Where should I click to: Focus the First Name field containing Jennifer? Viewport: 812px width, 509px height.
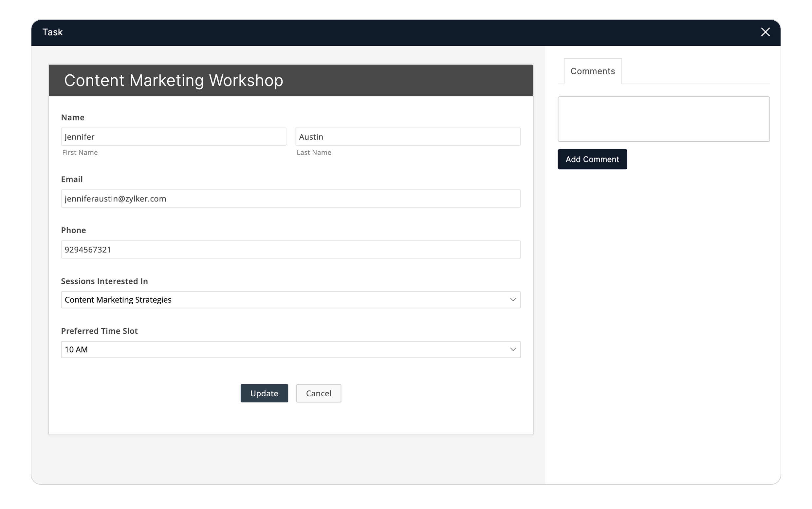click(x=173, y=137)
